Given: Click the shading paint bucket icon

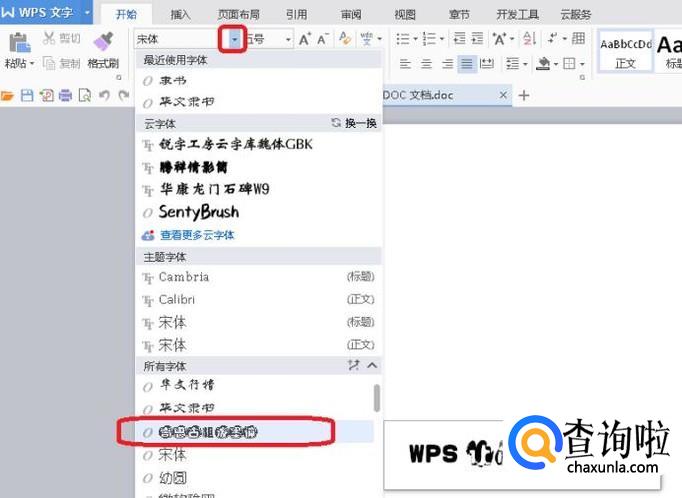Looking at the screenshot, I should 543,64.
